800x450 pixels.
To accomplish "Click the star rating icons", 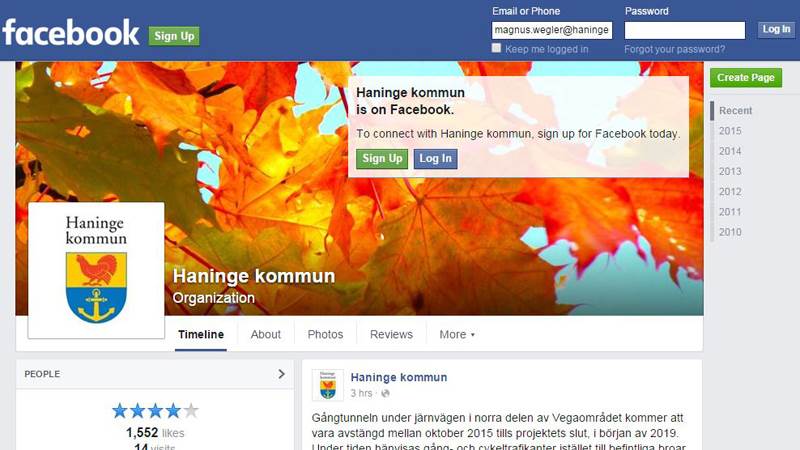I will [155, 410].
